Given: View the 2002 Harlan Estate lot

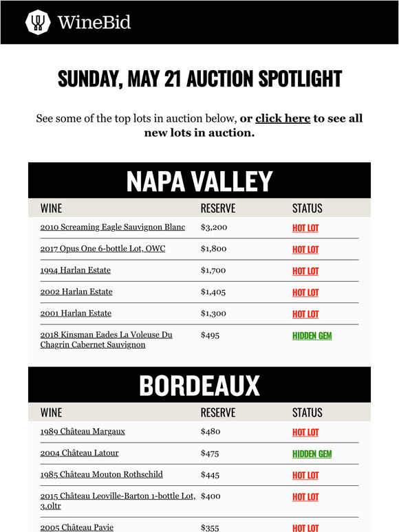Looking at the screenshot, I should [x=76, y=292].
